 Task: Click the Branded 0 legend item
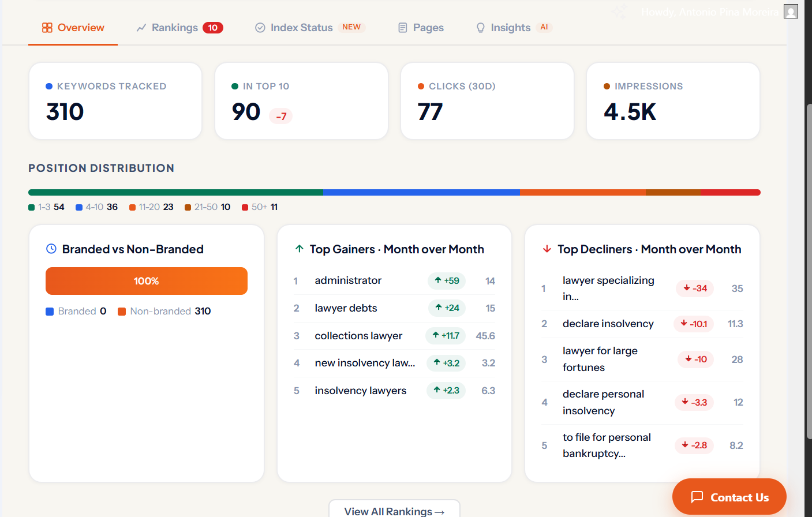76,312
